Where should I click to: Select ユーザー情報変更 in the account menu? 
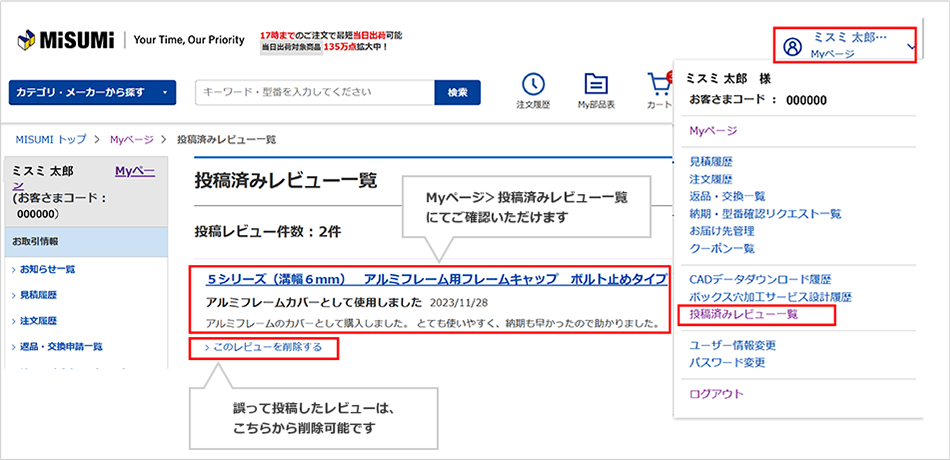tap(732, 345)
